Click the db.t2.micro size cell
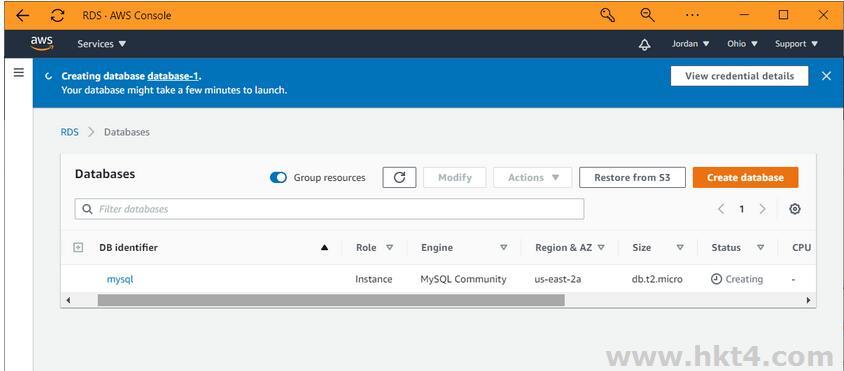The image size is (844, 371). [657, 279]
